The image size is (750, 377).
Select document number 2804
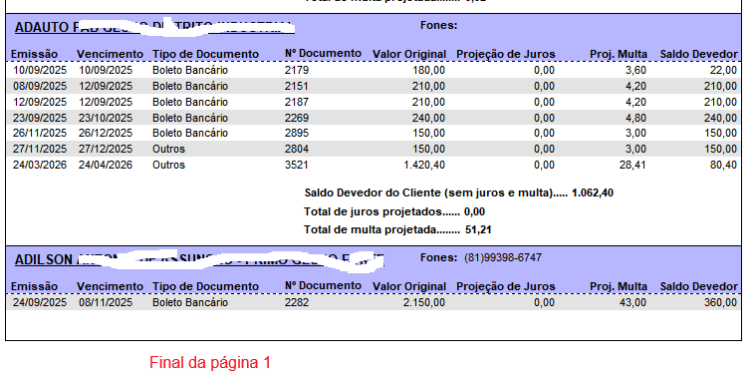[x=297, y=149]
